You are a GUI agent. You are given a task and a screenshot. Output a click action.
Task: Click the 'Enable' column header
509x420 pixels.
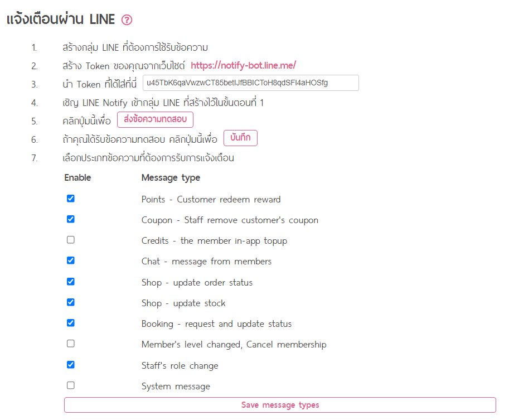pos(77,178)
